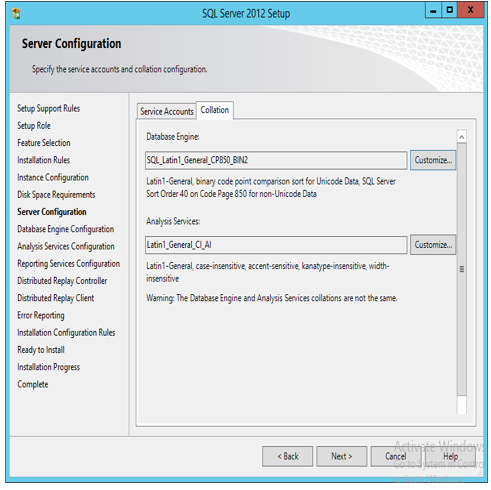Image resolution: width=491 pixels, height=490 pixels.
Task: Click the collation mismatch warning text
Action: click(271, 298)
